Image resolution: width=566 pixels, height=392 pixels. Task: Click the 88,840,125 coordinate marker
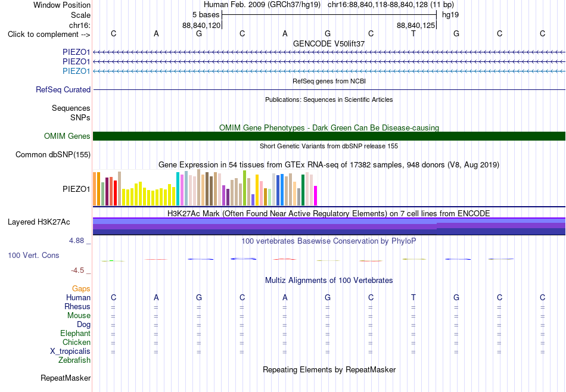[x=415, y=25]
